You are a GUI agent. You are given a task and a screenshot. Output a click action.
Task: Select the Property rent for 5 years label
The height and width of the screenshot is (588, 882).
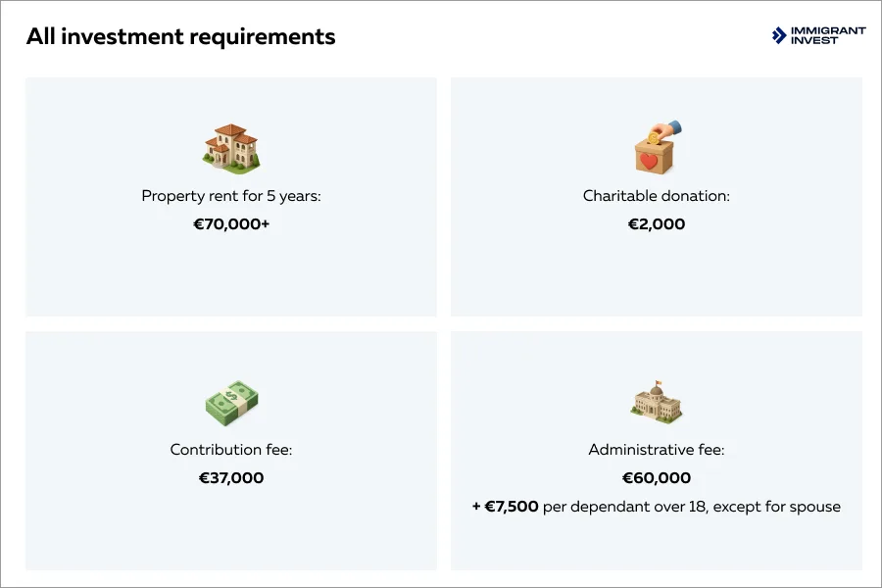(231, 196)
